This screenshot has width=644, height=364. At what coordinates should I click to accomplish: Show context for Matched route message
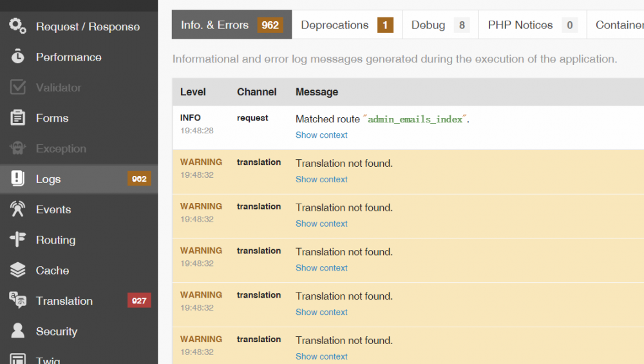tap(321, 135)
